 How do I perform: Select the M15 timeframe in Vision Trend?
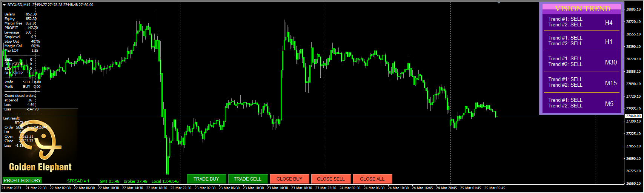click(611, 83)
